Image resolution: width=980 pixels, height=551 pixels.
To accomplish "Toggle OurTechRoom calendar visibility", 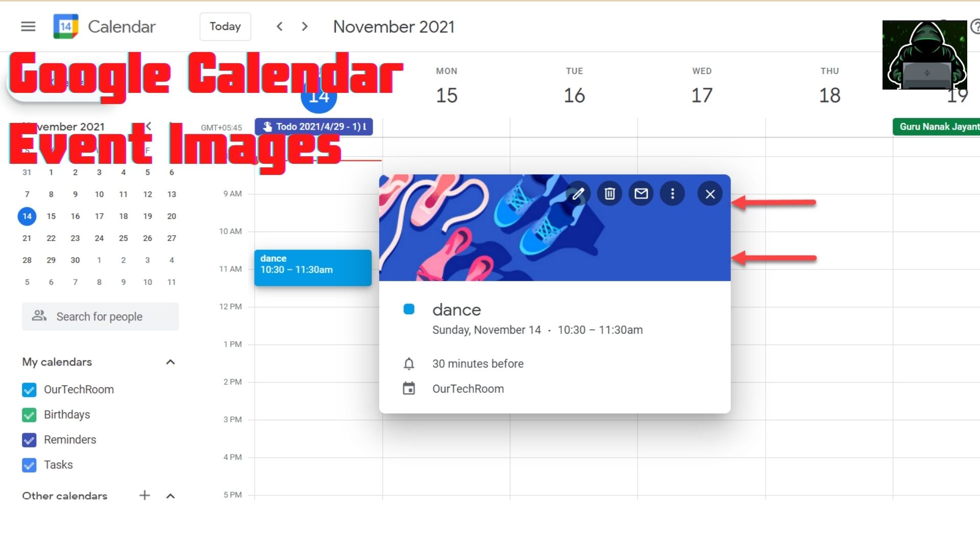I will [x=29, y=390].
